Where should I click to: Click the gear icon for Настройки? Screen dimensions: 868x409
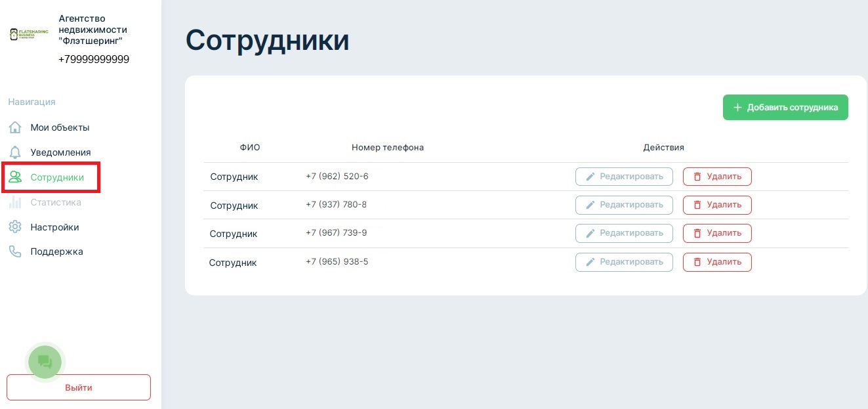coord(15,227)
